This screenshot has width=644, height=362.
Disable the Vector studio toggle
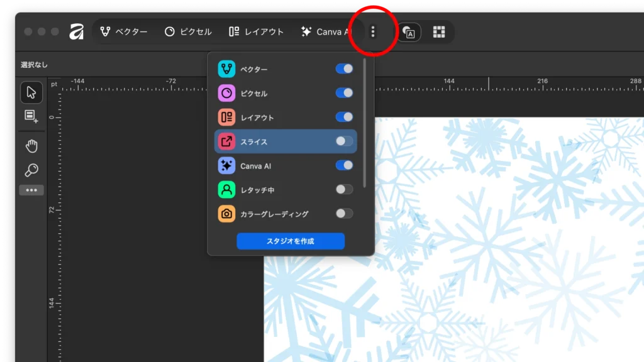click(344, 69)
